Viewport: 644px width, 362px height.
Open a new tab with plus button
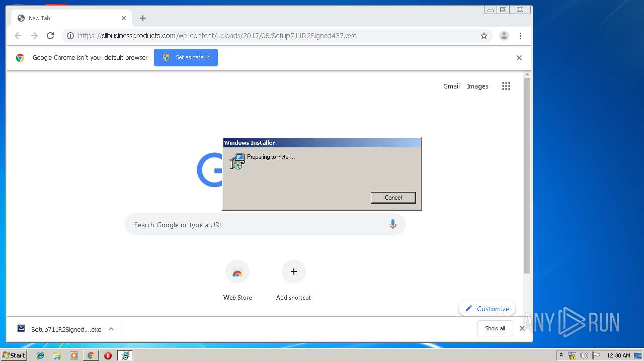coord(143,18)
